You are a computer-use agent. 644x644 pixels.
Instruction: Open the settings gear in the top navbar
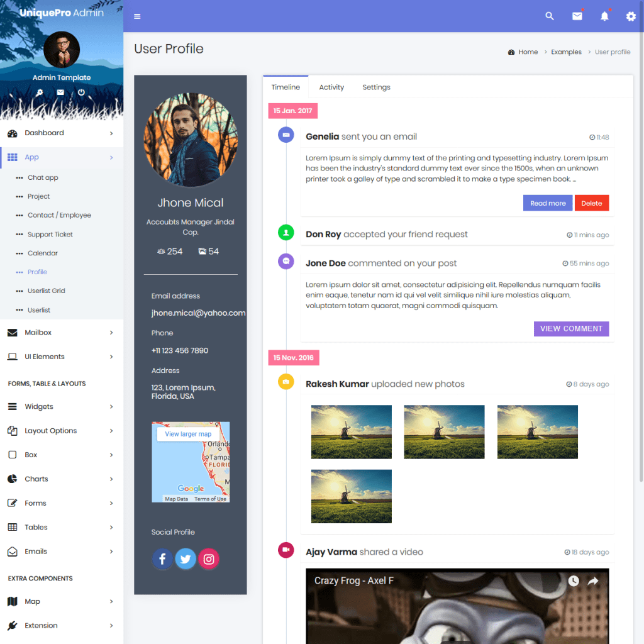630,16
